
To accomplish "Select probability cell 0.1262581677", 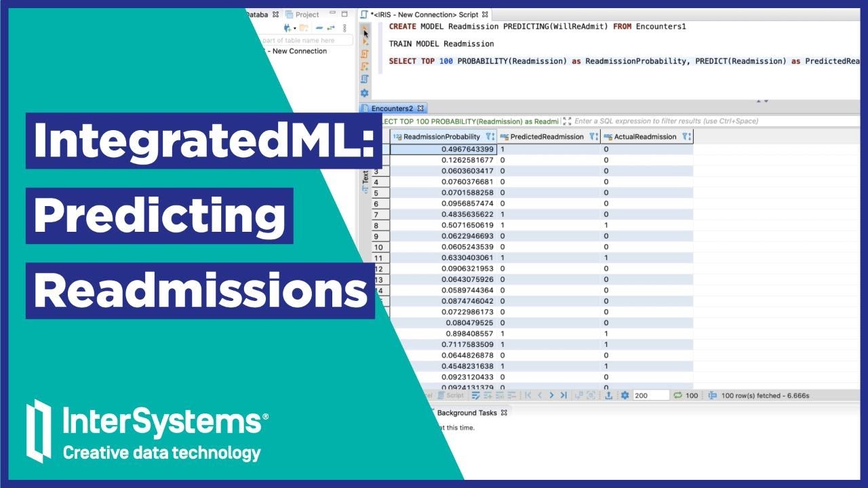I will coord(443,160).
